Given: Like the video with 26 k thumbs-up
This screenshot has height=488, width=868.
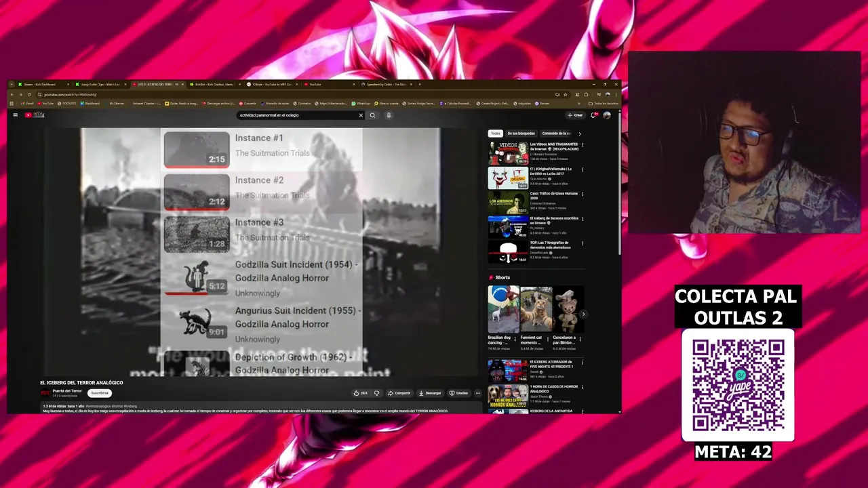Looking at the screenshot, I should (x=360, y=393).
